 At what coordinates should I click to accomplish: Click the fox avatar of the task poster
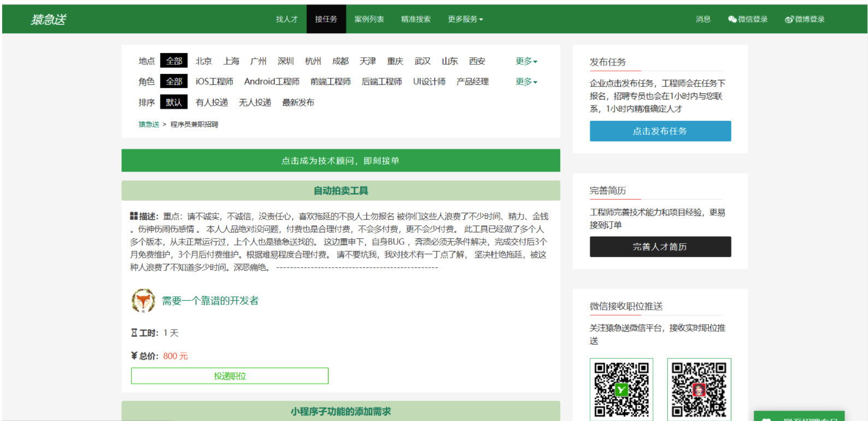(x=143, y=301)
